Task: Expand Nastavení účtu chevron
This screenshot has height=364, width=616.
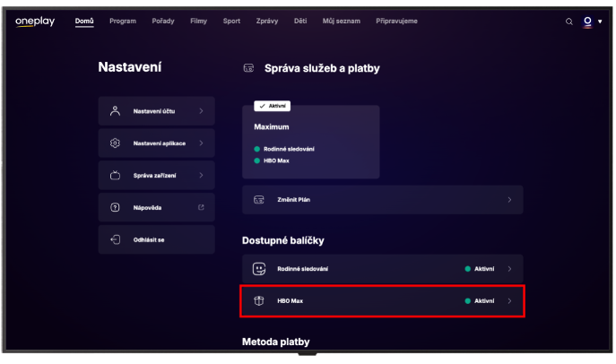Action: coord(201,111)
